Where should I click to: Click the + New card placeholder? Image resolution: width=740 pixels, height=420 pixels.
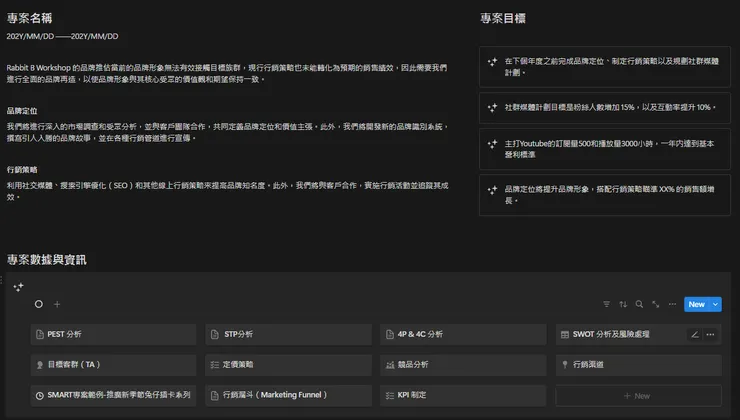point(639,396)
